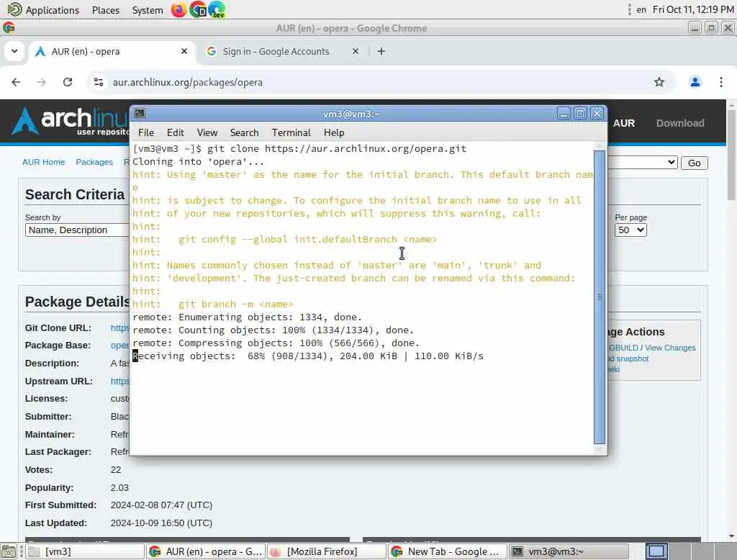Launch Edge Dev from the top panel

coord(217,9)
